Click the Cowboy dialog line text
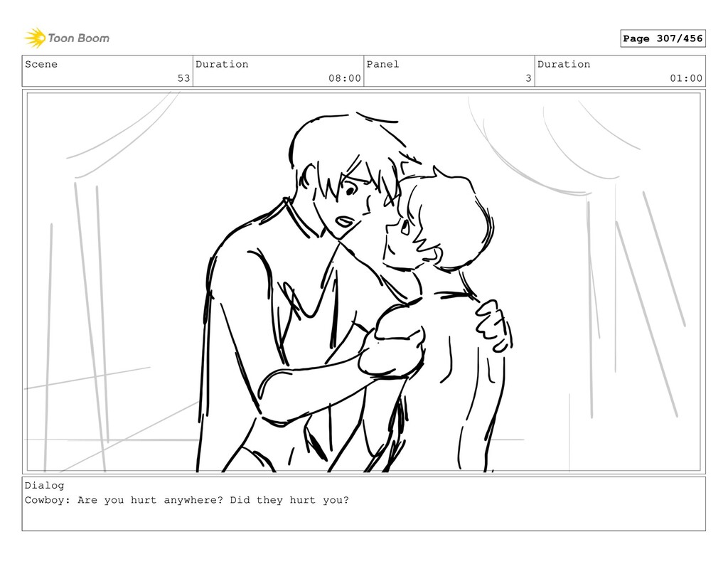The height and width of the screenshot is (564, 728). pyautogui.click(x=187, y=501)
